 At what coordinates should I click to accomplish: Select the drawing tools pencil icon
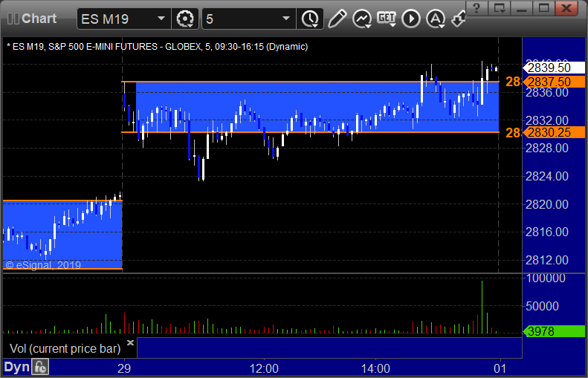pyautogui.click(x=337, y=19)
